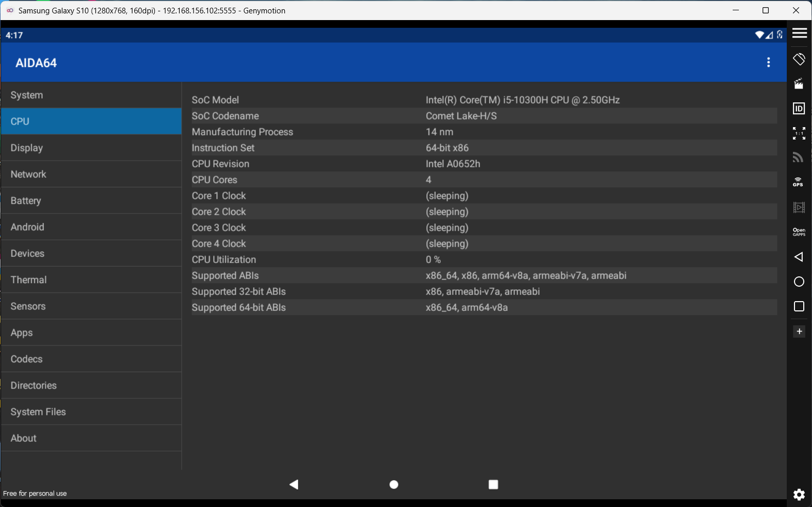Image resolution: width=812 pixels, height=507 pixels.
Task: Click the Genymotion logo in title bar
Action: [10, 10]
